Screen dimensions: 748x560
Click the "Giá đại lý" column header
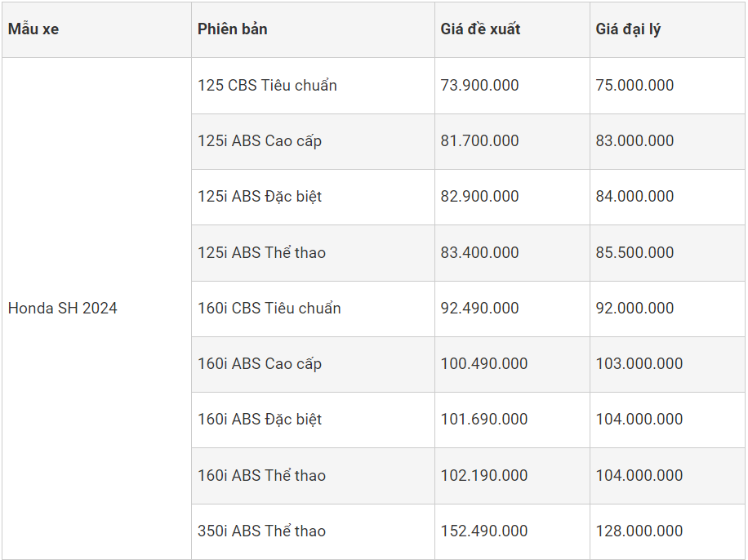(628, 29)
